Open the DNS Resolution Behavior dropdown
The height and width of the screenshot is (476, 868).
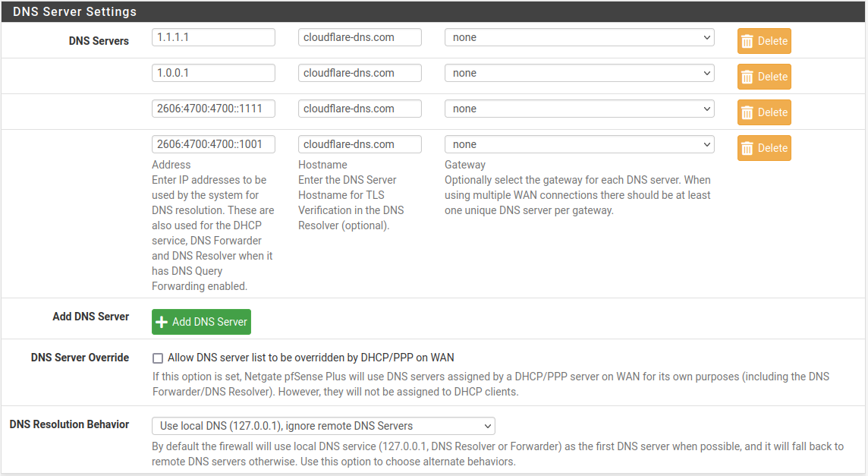click(322, 426)
